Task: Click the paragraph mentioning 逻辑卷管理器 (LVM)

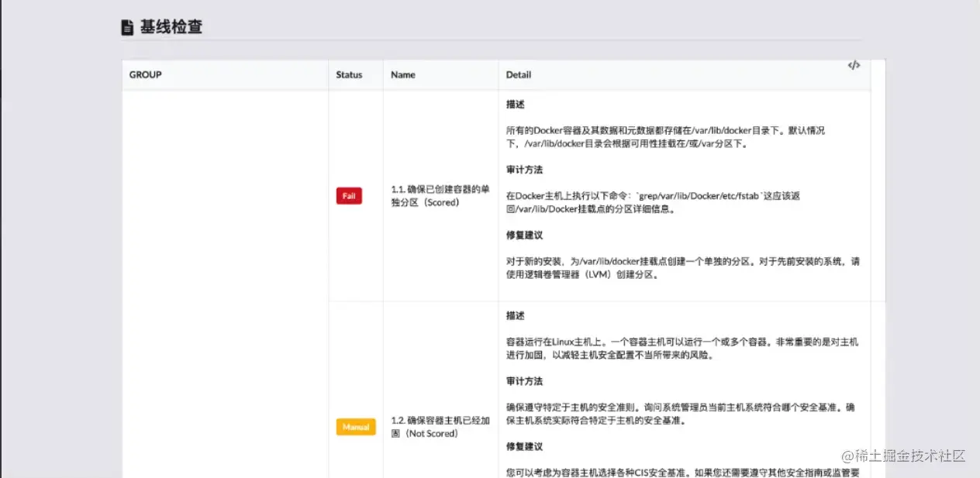Action: (x=683, y=267)
